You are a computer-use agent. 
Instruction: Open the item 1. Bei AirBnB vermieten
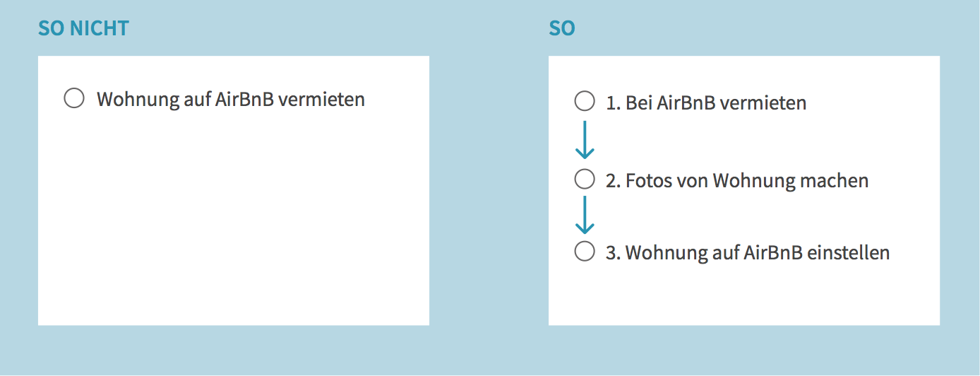706,103
